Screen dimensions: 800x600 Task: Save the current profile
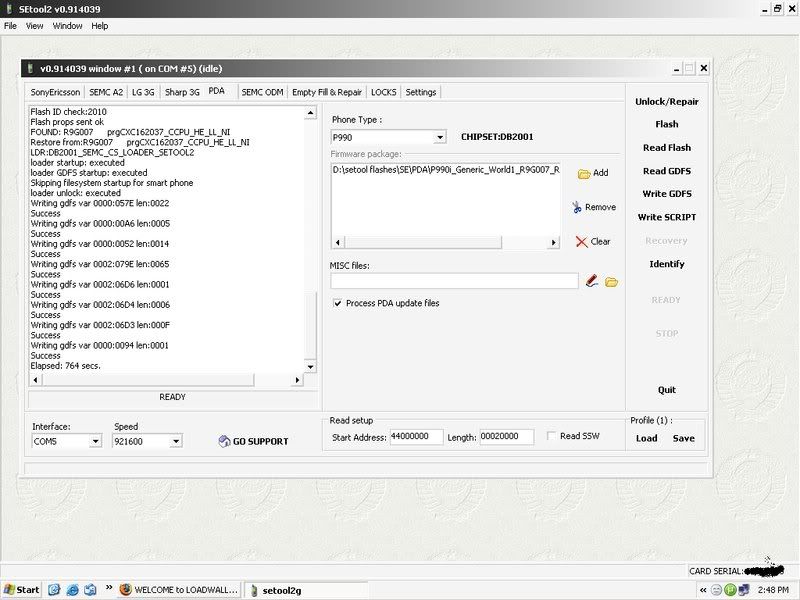tap(684, 438)
